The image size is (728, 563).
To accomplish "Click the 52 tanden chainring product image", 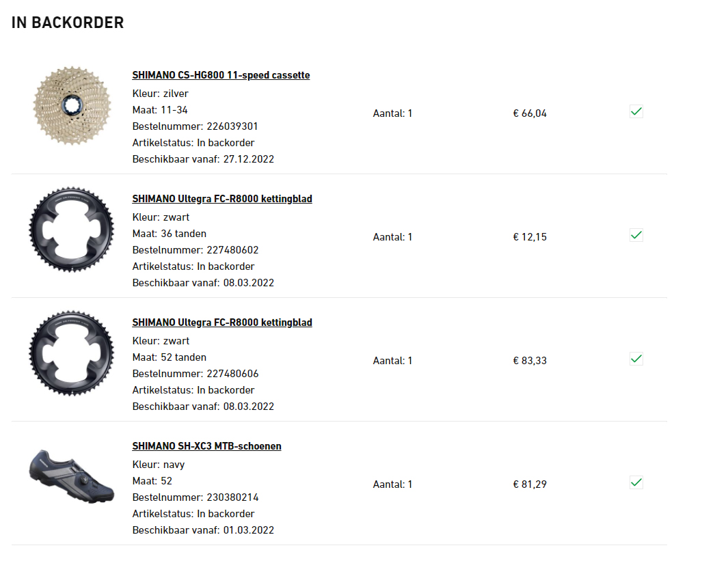I will [x=71, y=353].
